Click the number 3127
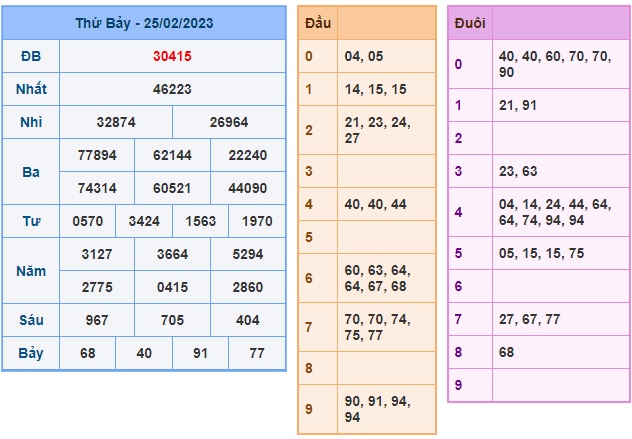The height and width of the screenshot is (439, 632). (97, 254)
